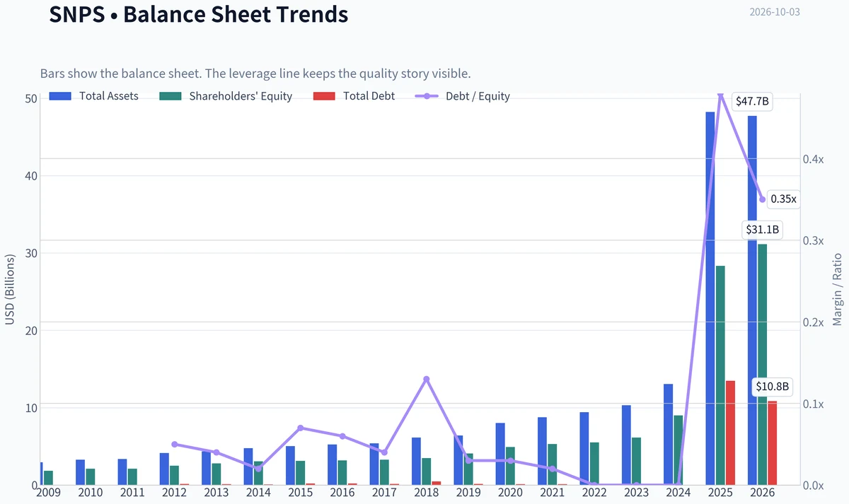Image resolution: width=849 pixels, height=504 pixels.
Task: Click the 2012 Debt / Equity line marker
Action: (174, 444)
